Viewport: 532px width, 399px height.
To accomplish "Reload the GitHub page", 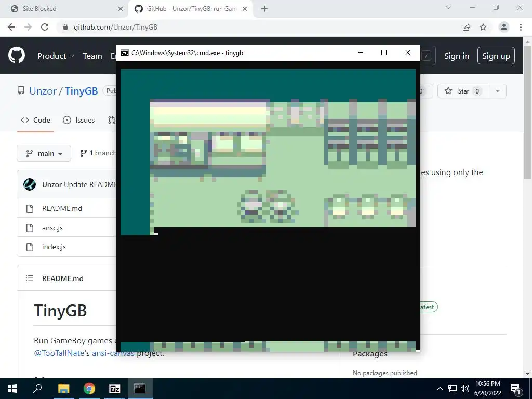I will click(45, 27).
